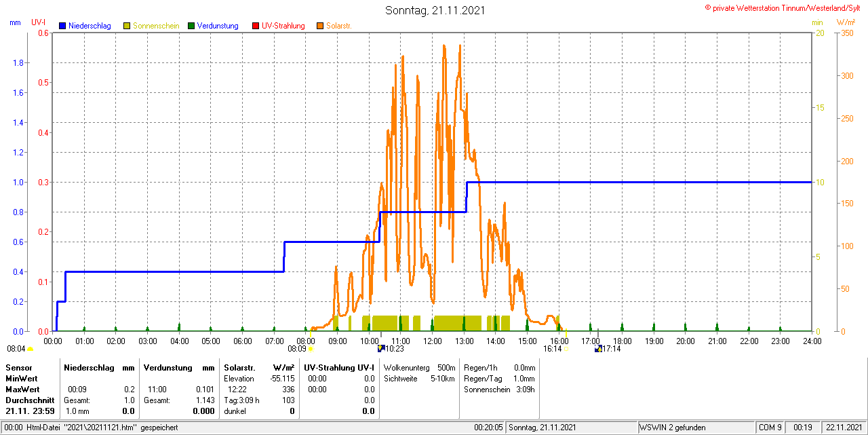Click the Verdunstung max value 0.101
This screenshot has width=868, height=435.
click(205, 390)
